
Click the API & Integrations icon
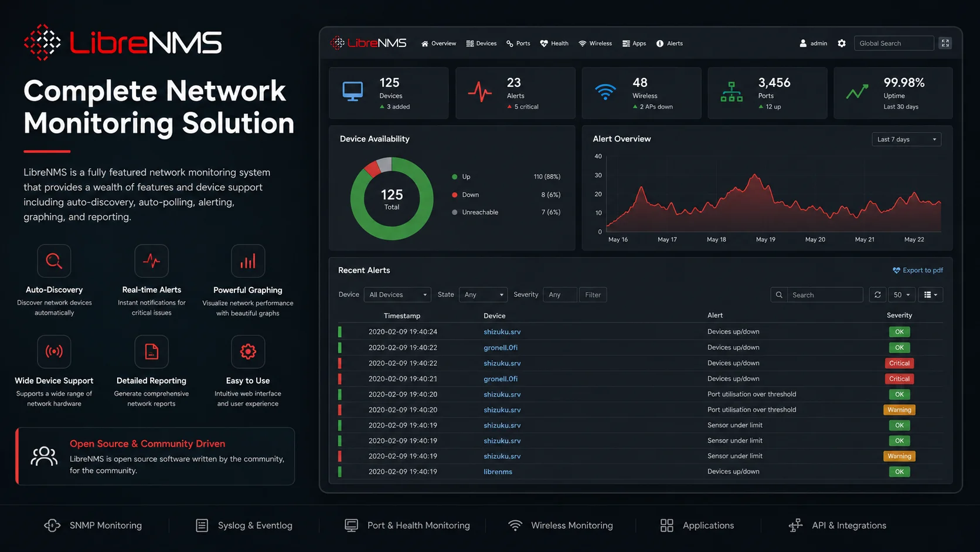coord(795,526)
